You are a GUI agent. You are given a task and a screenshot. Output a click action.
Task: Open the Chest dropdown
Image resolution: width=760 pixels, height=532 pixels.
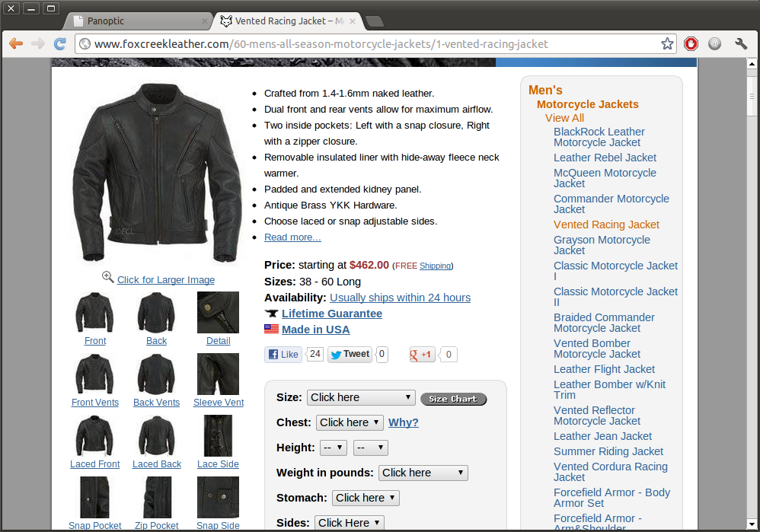click(x=350, y=422)
